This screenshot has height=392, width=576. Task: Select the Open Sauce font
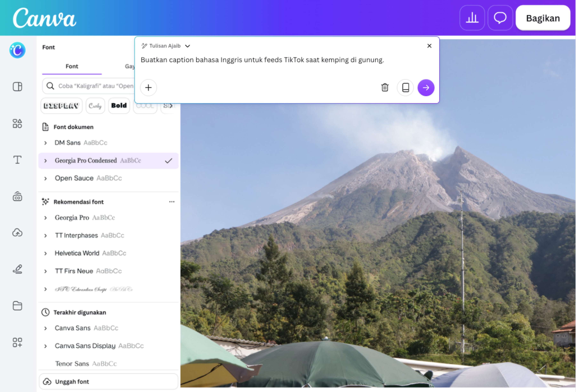point(108,178)
